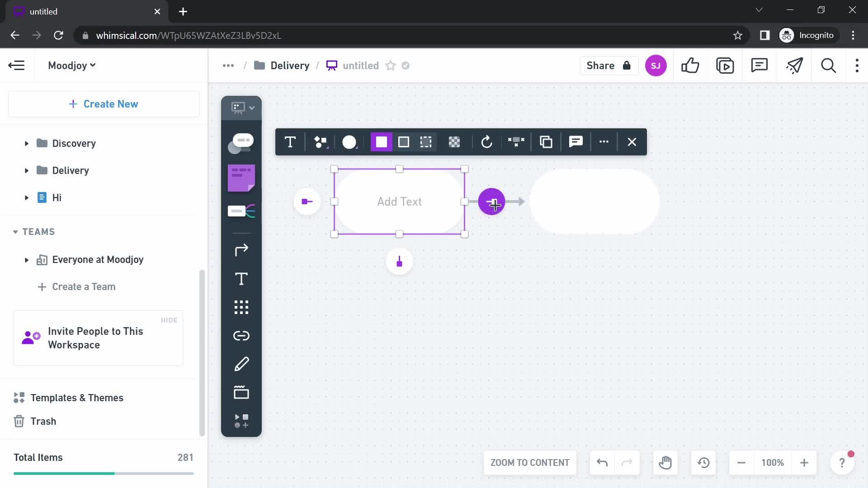The image size is (868, 488).
Task: Add a comment to selected shape
Action: tap(576, 142)
